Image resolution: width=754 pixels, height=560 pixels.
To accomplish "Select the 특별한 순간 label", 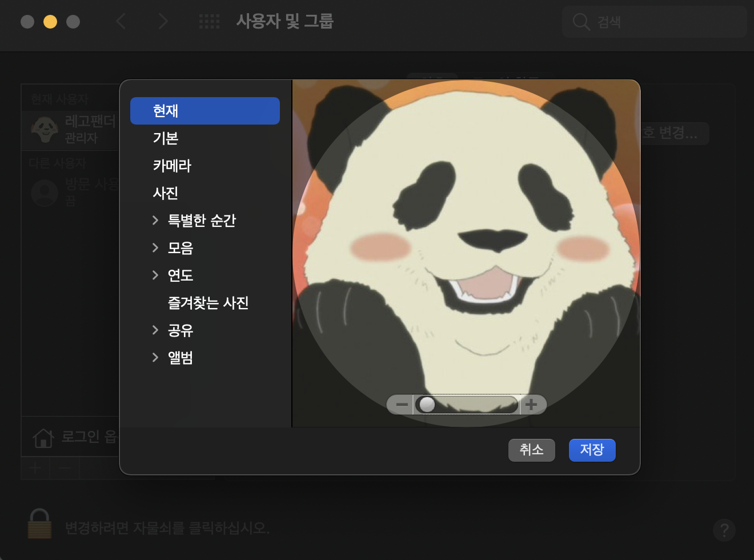I will (202, 221).
